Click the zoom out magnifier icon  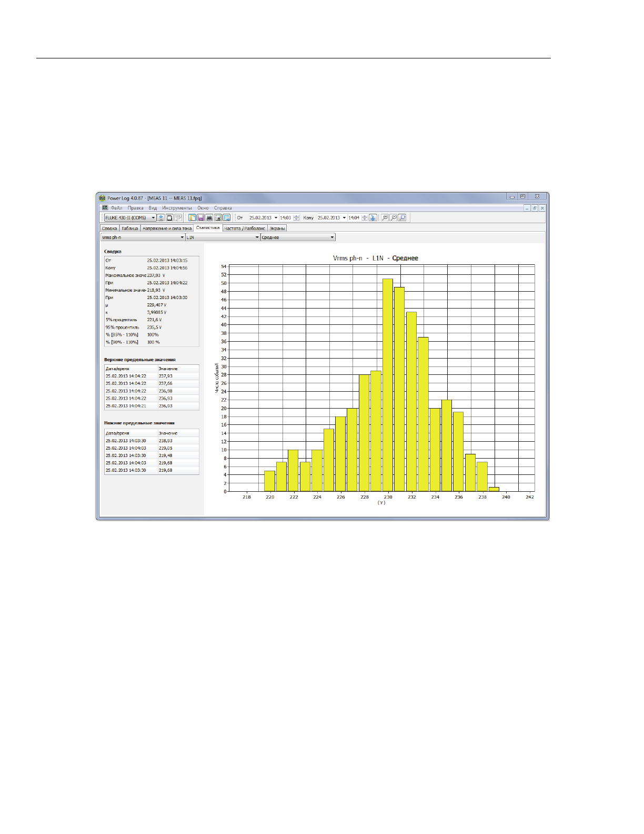(x=393, y=217)
